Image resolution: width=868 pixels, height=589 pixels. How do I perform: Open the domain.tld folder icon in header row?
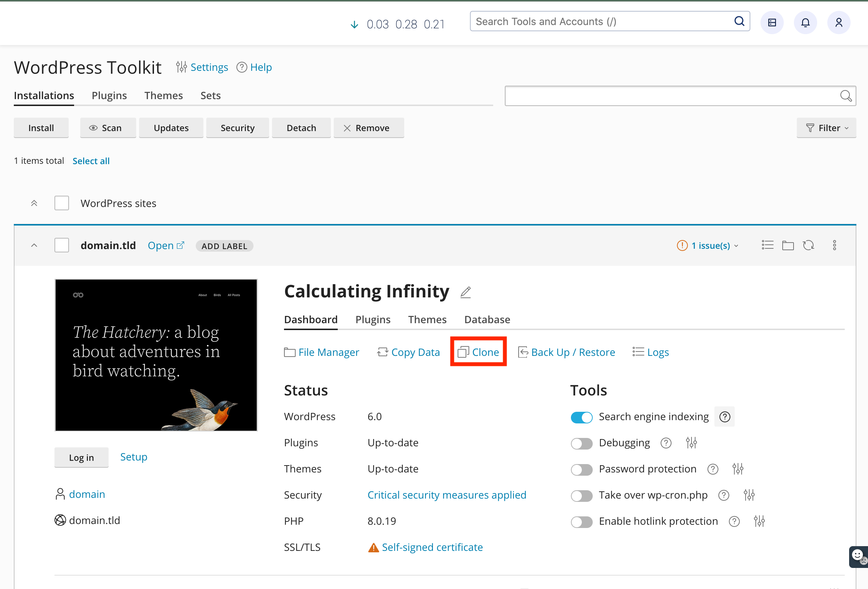[788, 245]
